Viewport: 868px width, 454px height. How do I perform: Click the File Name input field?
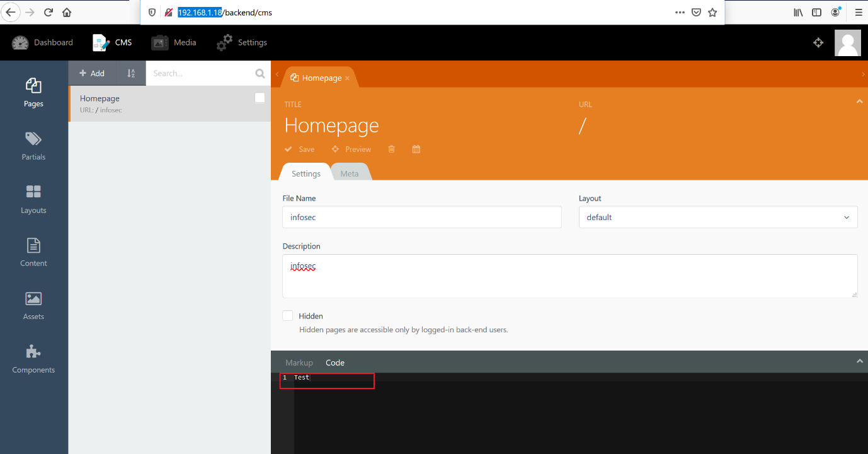coord(421,218)
